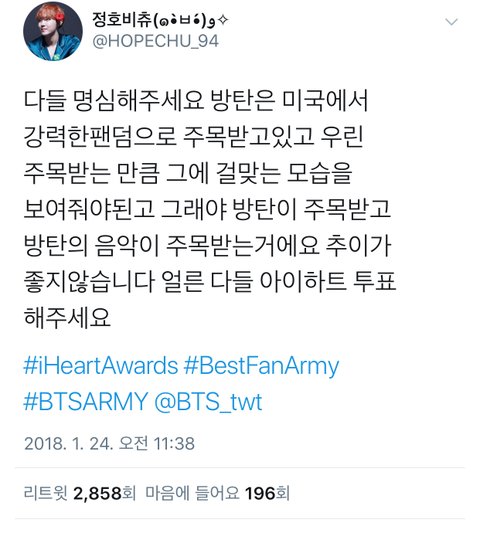This screenshot has width=480, height=533.
Task: Open the @BTS_twt mention
Action: (208, 402)
